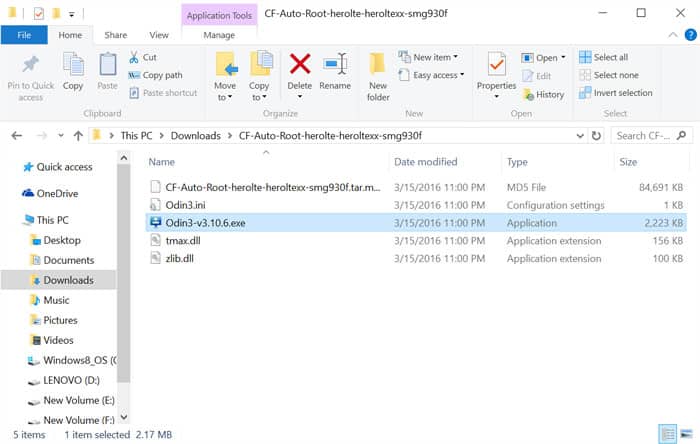This screenshot has width=700, height=444.
Task: Click quick access toolbar properties checkmark icon
Action: tap(39, 14)
